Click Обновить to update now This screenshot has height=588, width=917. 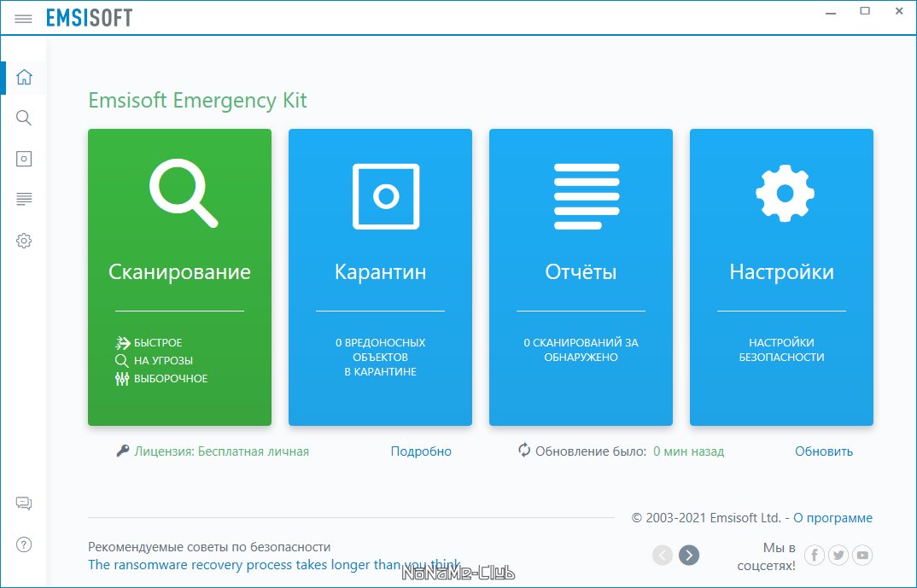(x=823, y=451)
